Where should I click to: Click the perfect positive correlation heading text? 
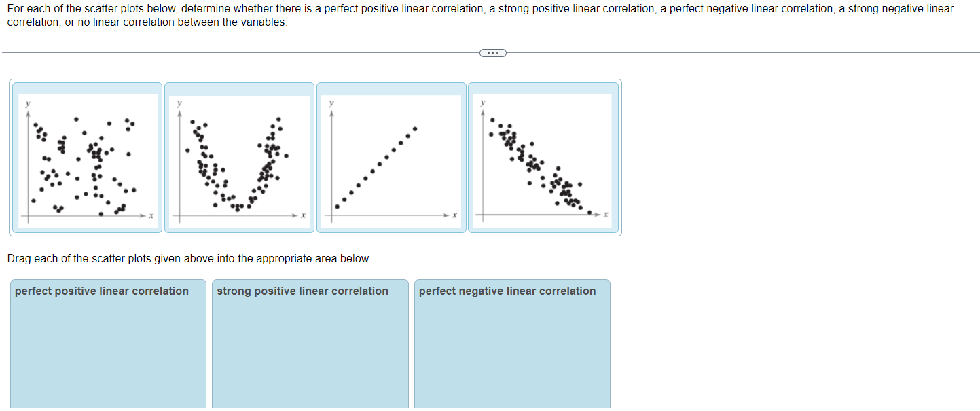pyautogui.click(x=101, y=291)
